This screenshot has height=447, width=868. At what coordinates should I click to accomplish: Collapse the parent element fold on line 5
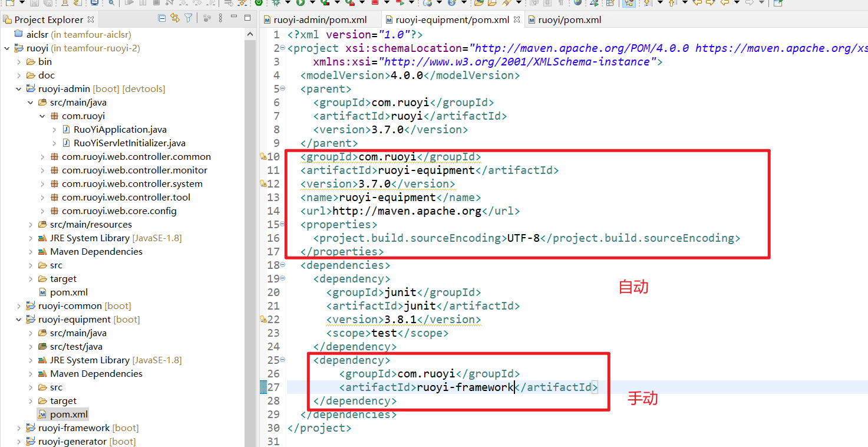tap(282, 88)
